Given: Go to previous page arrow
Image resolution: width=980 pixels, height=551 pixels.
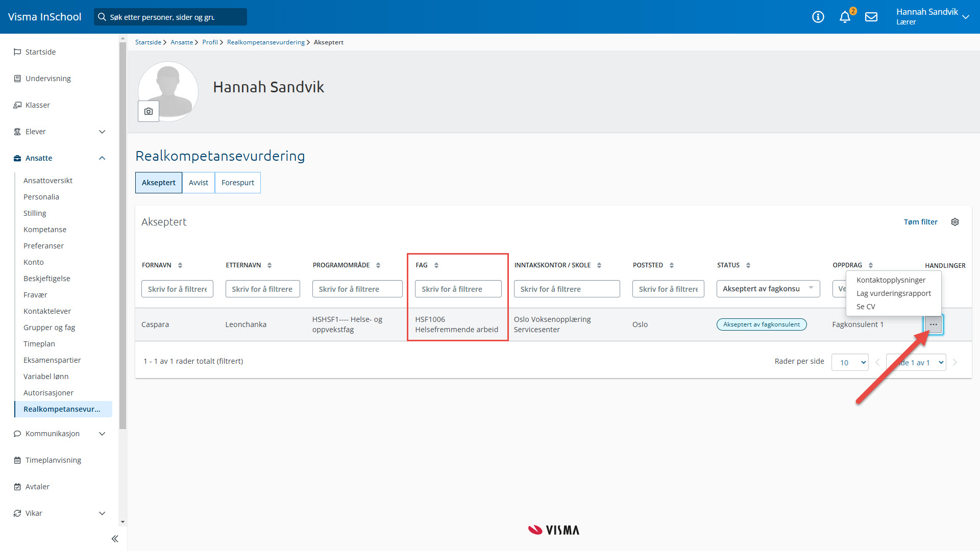Looking at the screenshot, I should pos(877,362).
